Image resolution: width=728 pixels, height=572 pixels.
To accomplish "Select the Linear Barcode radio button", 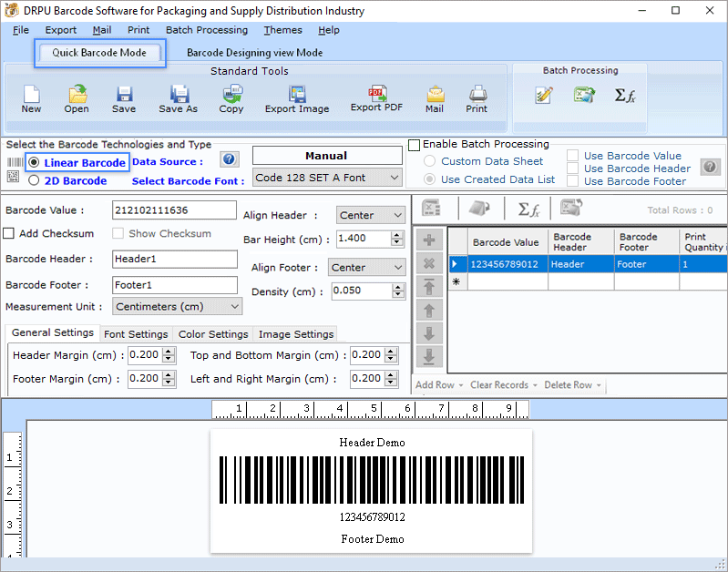I will pyautogui.click(x=34, y=162).
